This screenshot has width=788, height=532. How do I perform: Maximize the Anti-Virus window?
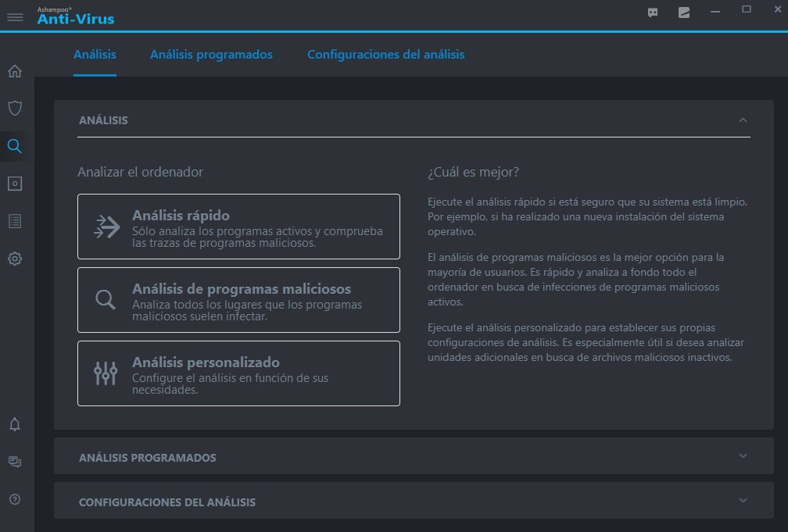pos(747,9)
